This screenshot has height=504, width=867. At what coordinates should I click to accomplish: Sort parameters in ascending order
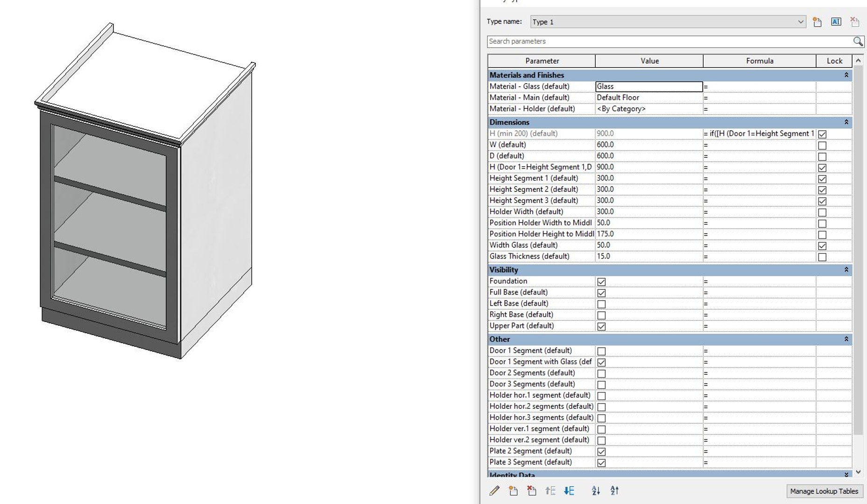(x=596, y=490)
